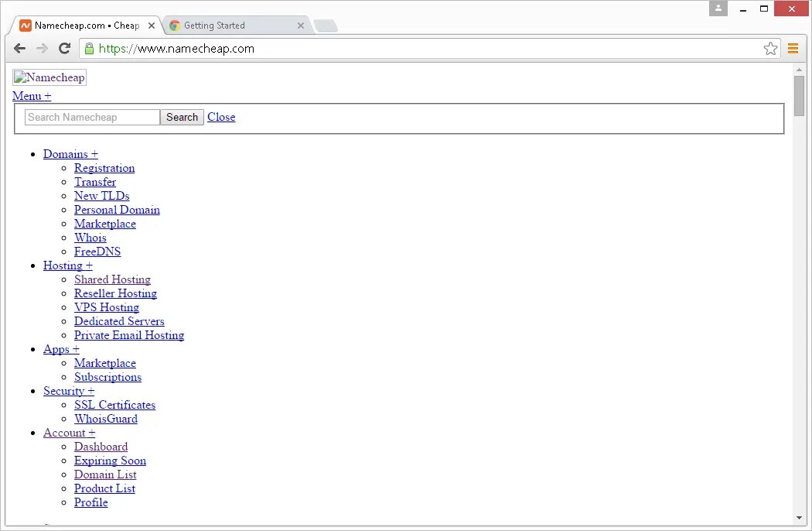
Task: Open the Whois link
Action: [90, 238]
